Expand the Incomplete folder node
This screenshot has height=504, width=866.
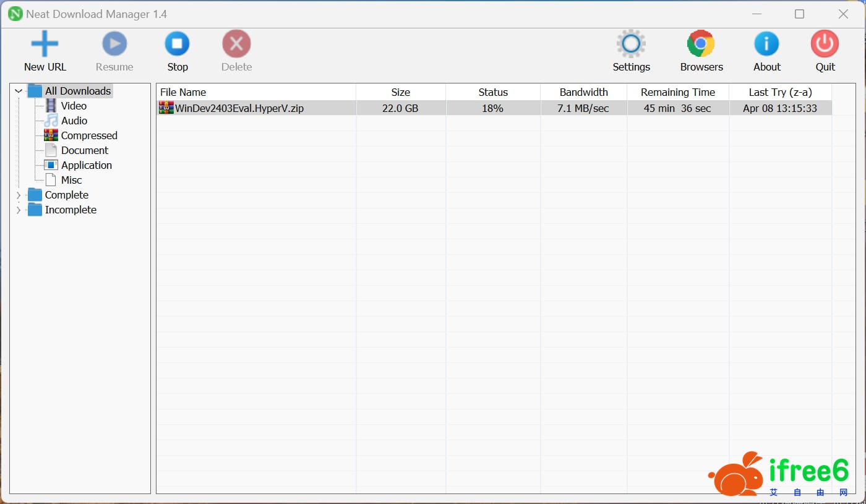point(19,210)
